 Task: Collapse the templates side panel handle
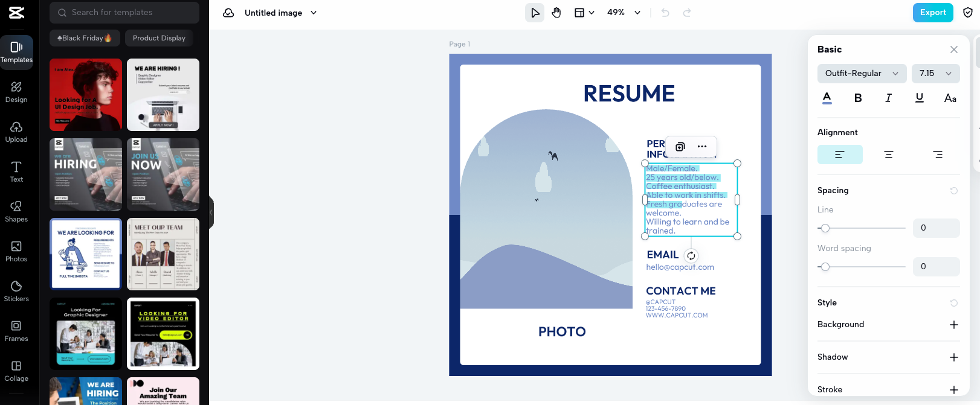[x=211, y=212]
